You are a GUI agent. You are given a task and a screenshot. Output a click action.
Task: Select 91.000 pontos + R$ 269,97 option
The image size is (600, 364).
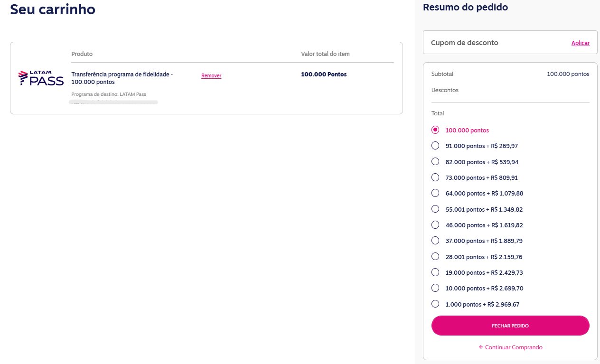[435, 146]
